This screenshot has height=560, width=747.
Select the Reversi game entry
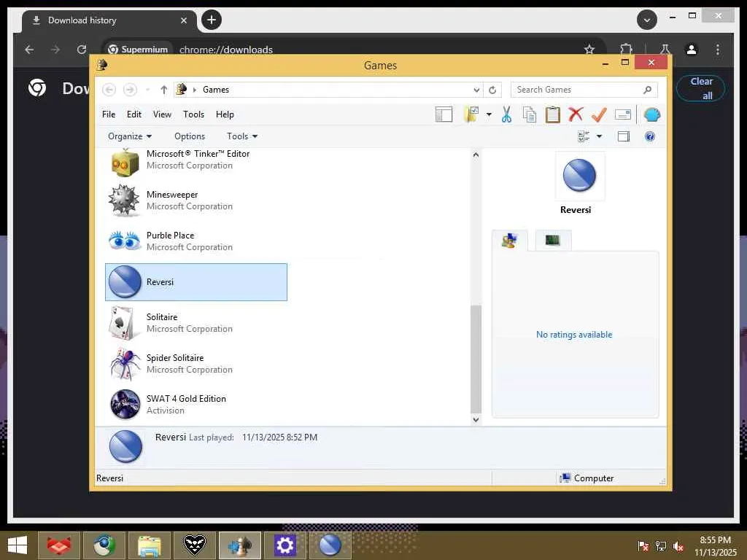[196, 282]
